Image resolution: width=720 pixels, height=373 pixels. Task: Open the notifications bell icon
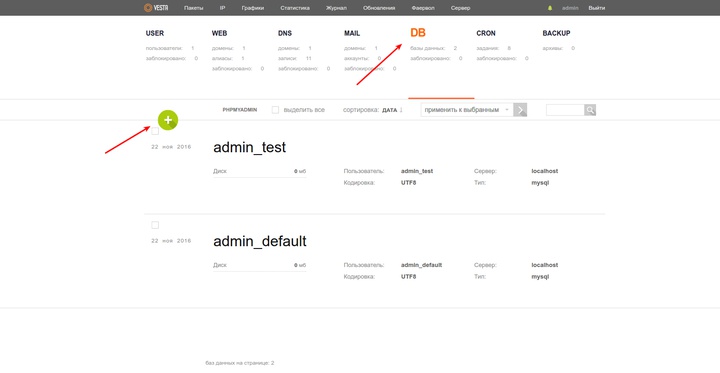[x=550, y=8]
